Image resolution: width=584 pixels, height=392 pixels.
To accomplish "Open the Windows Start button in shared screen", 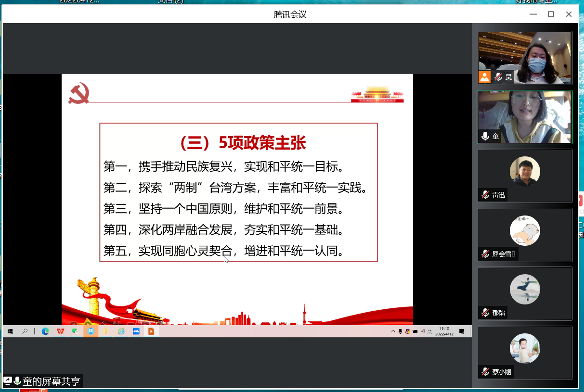I will (x=10, y=331).
